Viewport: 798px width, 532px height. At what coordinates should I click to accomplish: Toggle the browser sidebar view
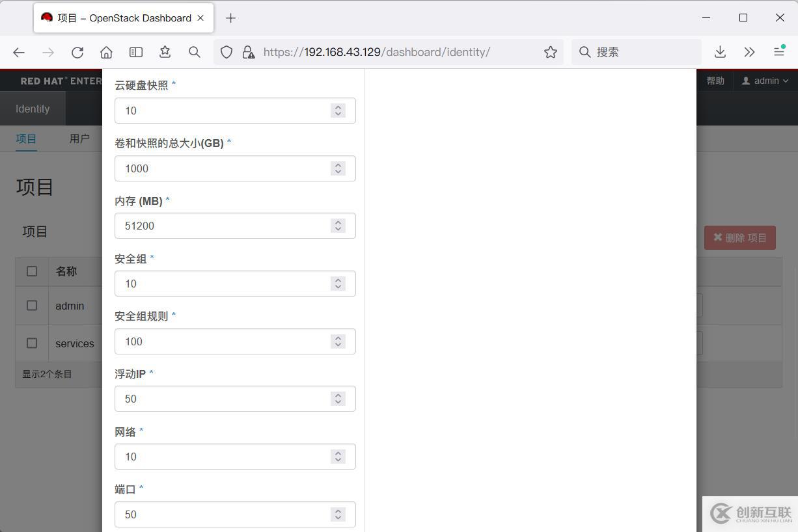click(136, 52)
